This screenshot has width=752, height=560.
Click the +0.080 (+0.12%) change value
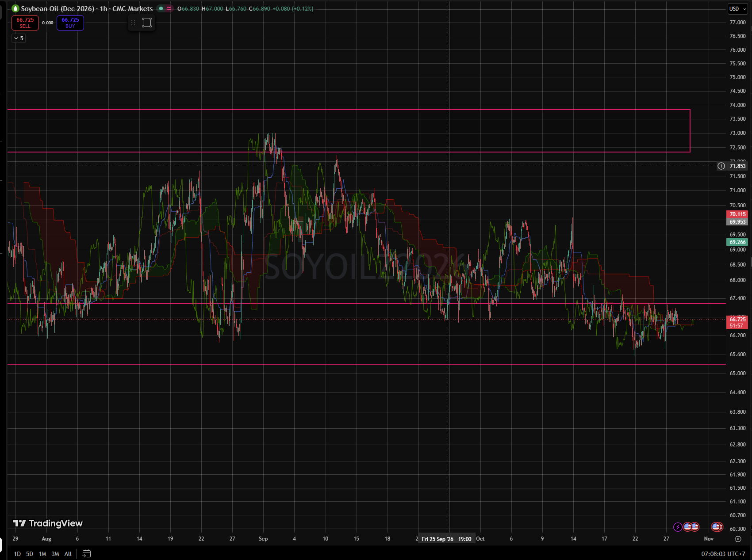(x=293, y=8)
